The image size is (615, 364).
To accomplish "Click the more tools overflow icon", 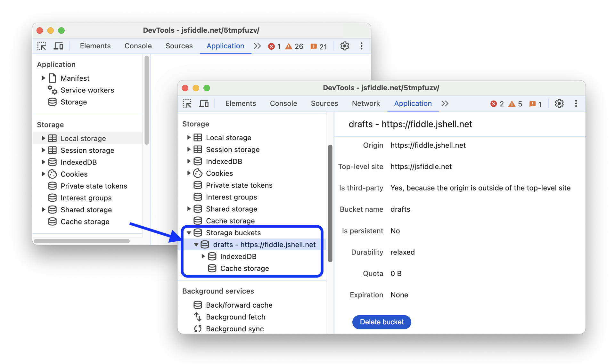I will tap(445, 104).
